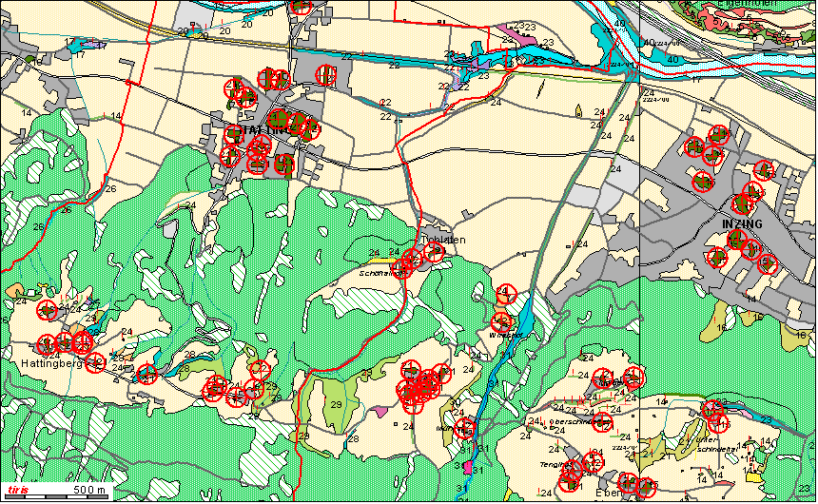818x504 pixels.
Task: Select the red marker next to Toblaten label
Action: (x=435, y=251)
